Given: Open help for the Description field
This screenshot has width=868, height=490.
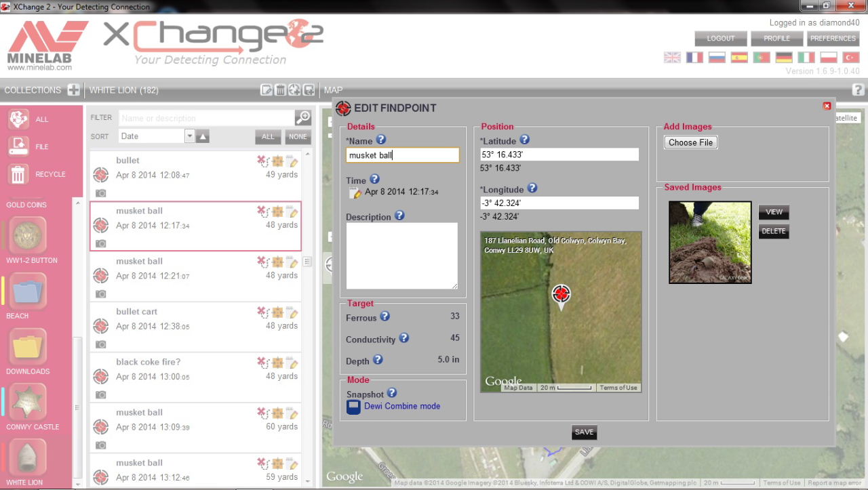Looking at the screenshot, I should [x=399, y=216].
